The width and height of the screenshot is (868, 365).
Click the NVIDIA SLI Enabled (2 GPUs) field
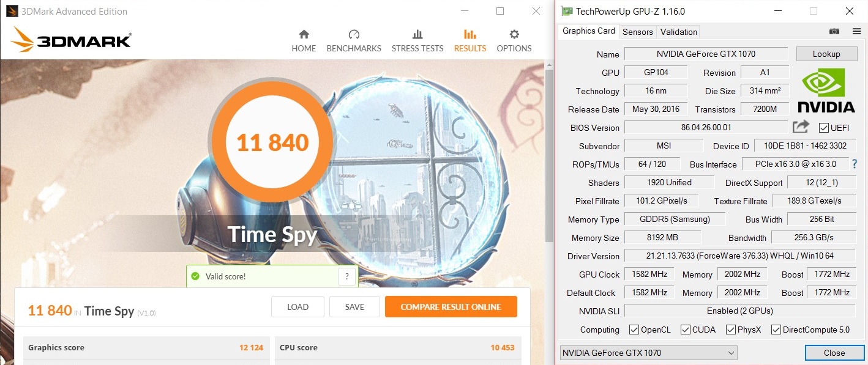[x=739, y=311]
